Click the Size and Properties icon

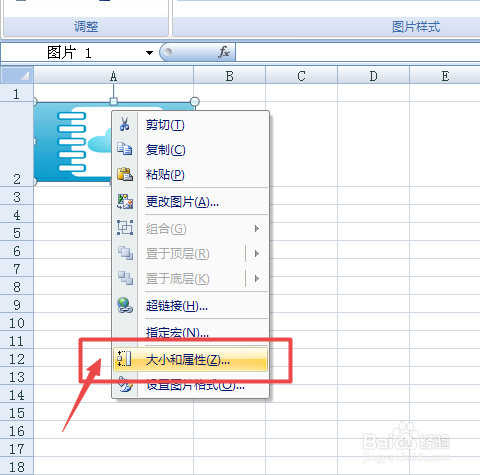124,359
